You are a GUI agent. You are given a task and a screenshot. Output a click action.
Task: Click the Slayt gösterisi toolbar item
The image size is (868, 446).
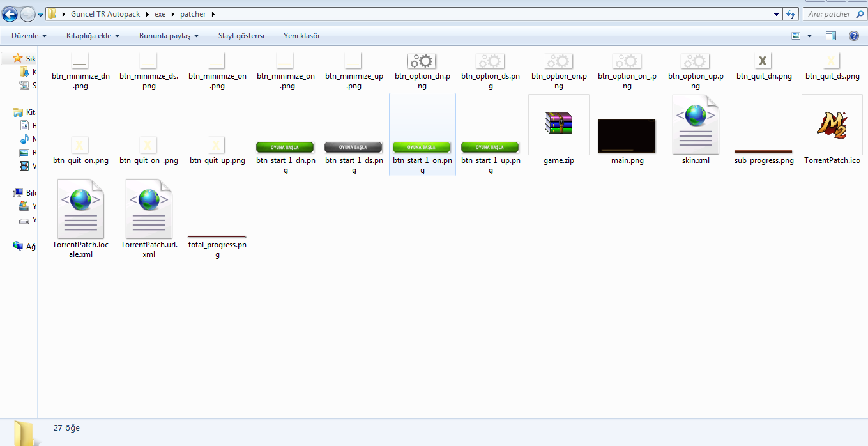[241, 36]
